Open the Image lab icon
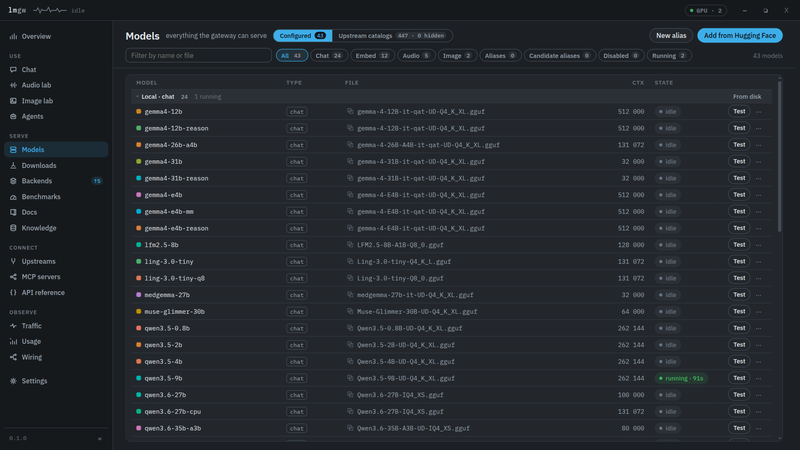The image size is (800, 450). tap(13, 101)
